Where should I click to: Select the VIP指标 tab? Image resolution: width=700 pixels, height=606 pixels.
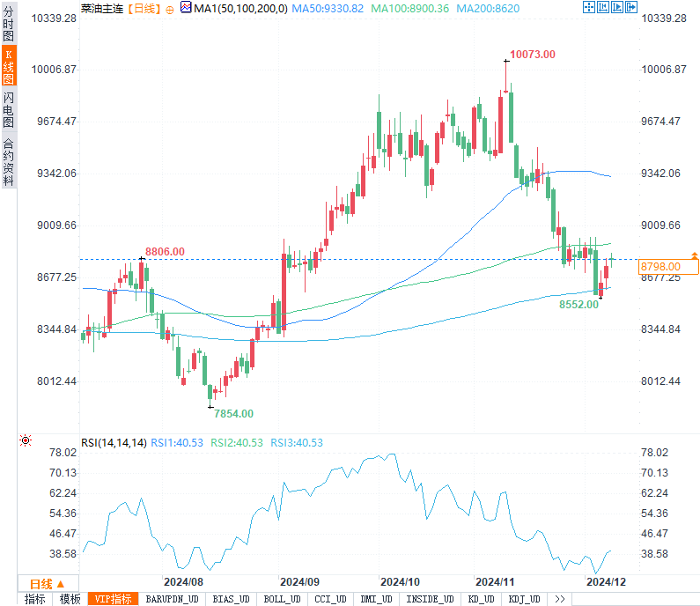point(113,599)
